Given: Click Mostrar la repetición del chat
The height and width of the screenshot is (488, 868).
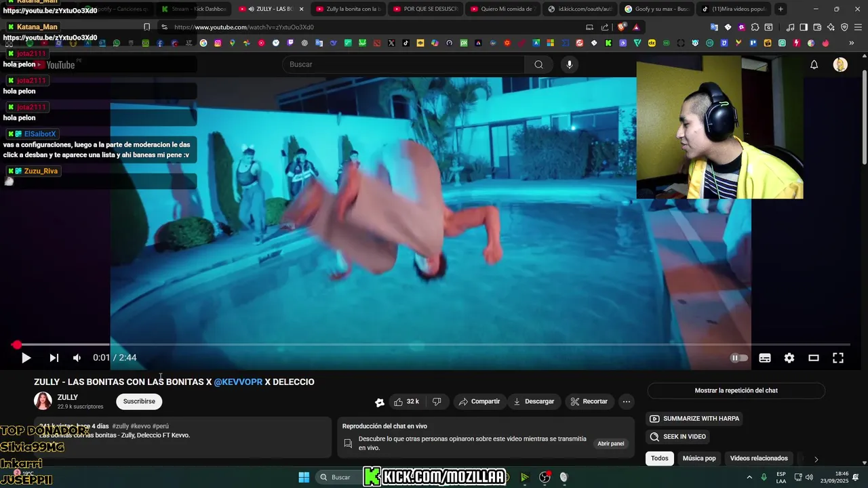Looking at the screenshot, I should 736,390.
